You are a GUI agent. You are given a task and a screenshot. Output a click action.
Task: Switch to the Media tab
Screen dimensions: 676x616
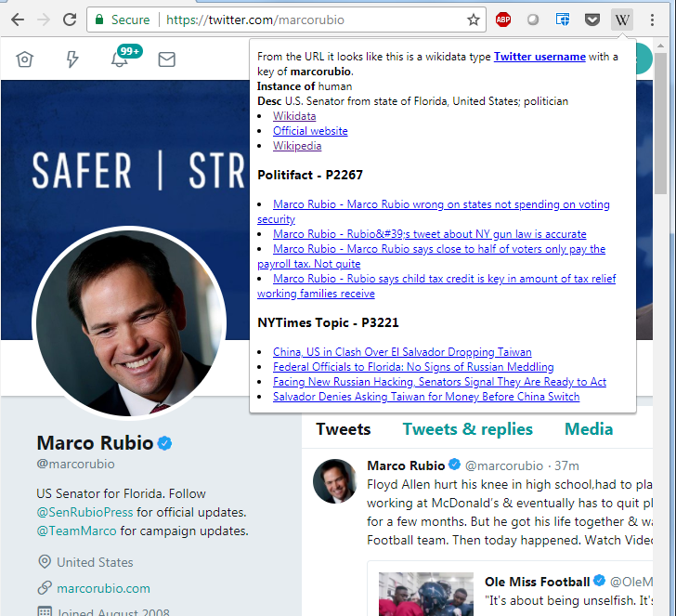(x=589, y=429)
